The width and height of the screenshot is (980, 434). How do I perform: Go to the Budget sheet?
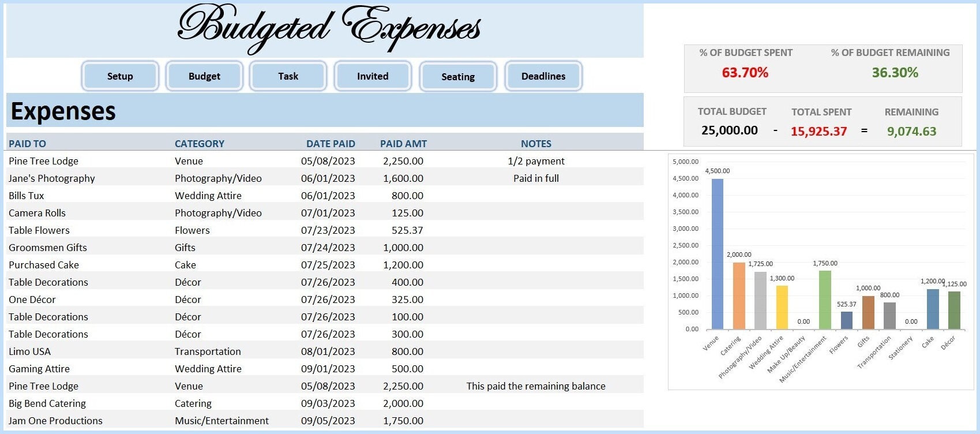204,76
